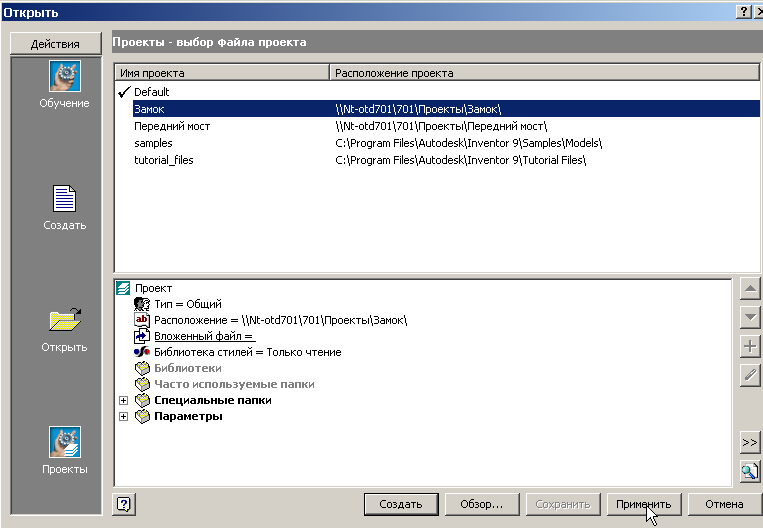This screenshot has height=528, width=763.
Task: Click the plus add button on right
Action: click(x=750, y=346)
